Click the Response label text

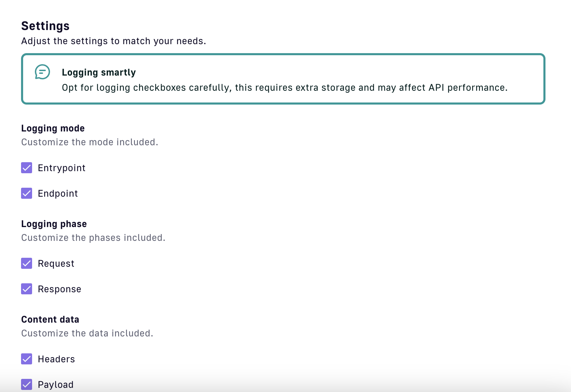[x=59, y=289]
